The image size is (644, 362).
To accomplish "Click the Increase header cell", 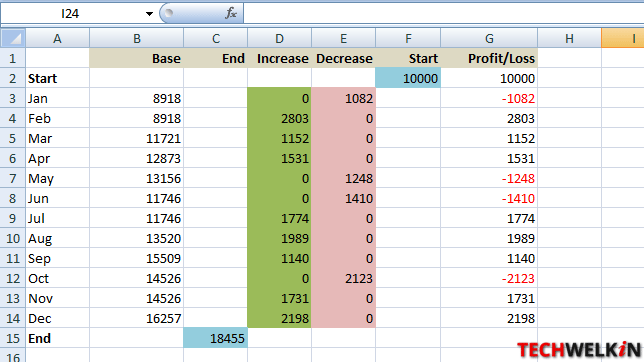I will tap(279, 58).
